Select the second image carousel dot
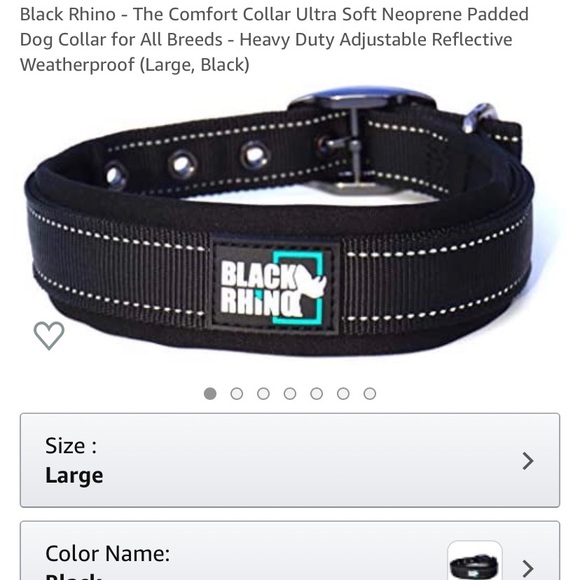Screen dimensions: 580x580 (x=237, y=394)
